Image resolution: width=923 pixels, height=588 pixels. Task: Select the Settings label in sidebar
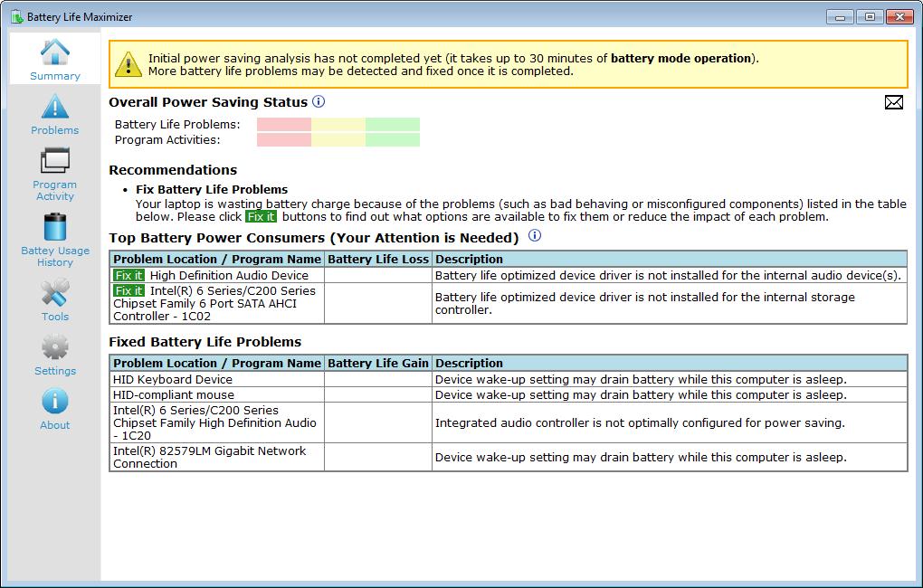point(54,370)
